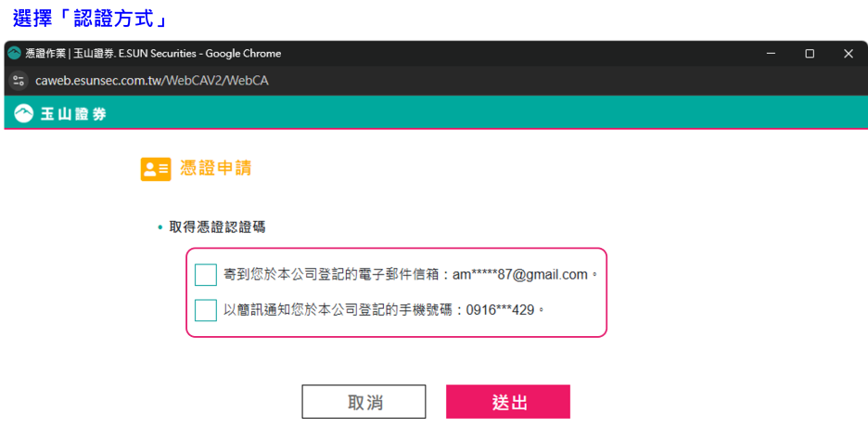Screen dimensions: 868x427
Task: Maximize the Chrome window
Action: 810,54
